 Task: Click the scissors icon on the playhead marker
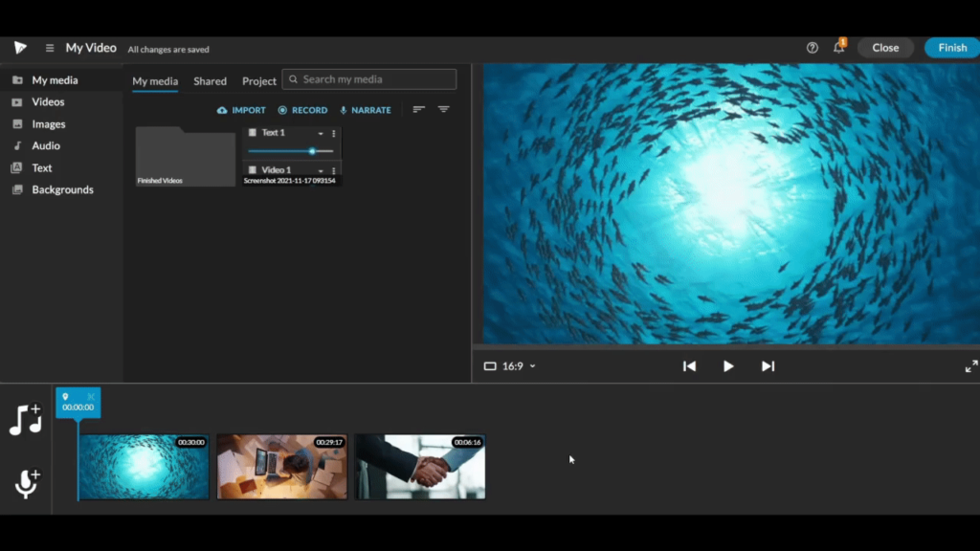[x=91, y=397]
